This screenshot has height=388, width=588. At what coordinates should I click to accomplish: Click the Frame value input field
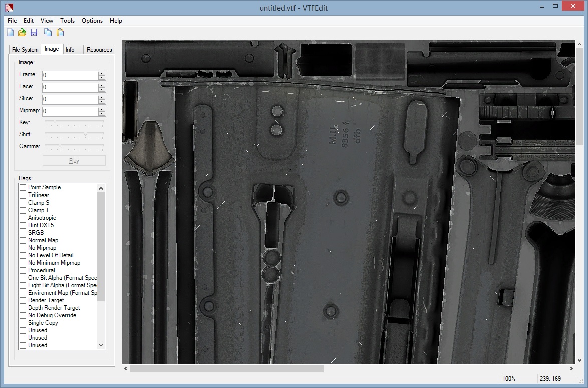[x=70, y=75]
